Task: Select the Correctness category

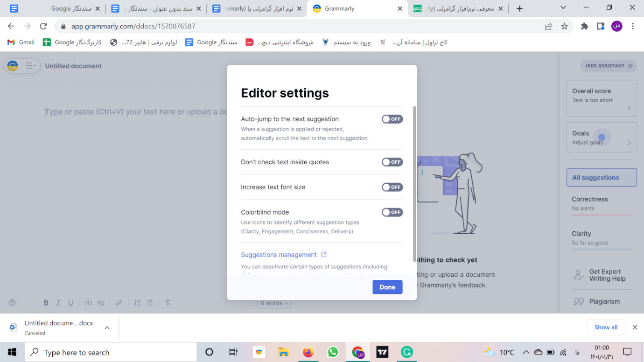Action: point(602,204)
